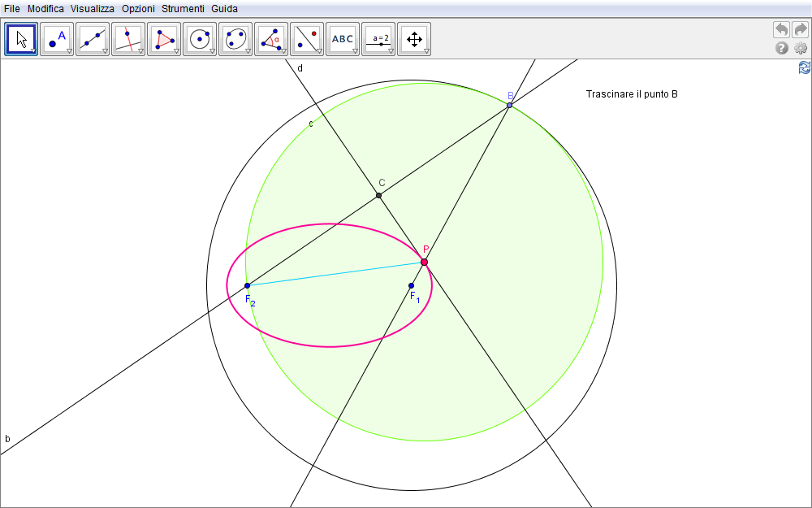Select the New Point tool

(57, 38)
